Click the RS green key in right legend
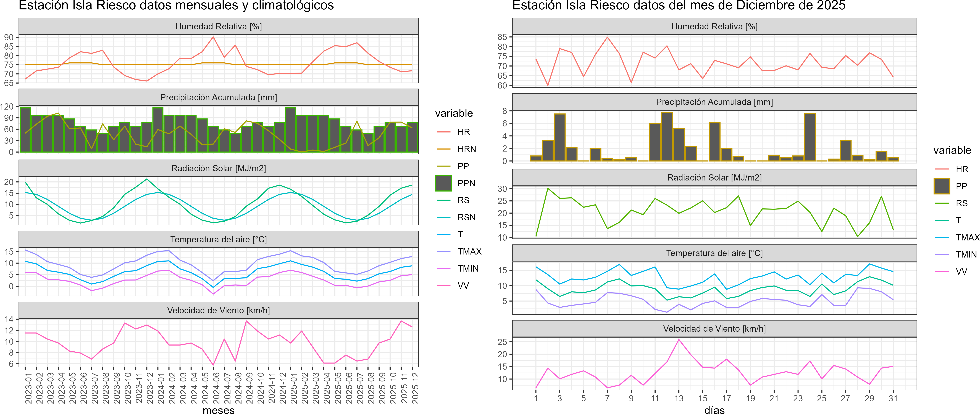980x414 pixels. (x=942, y=203)
